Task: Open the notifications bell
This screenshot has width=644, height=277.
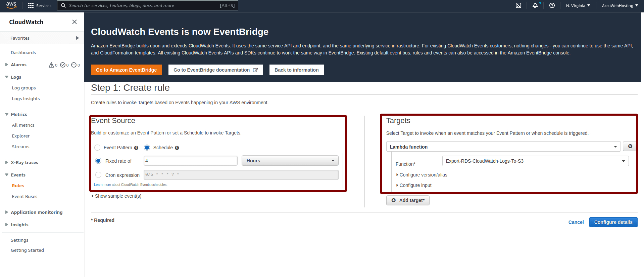Action: (x=535, y=5)
